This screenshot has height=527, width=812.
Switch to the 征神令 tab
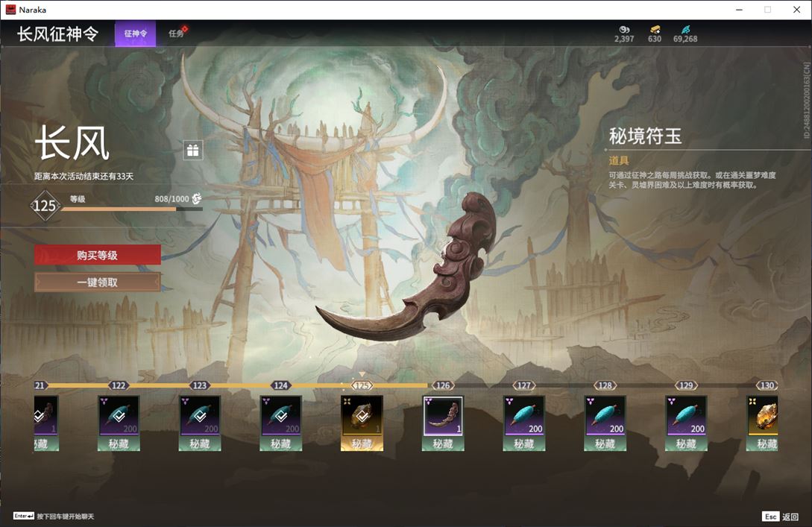[135, 34]
